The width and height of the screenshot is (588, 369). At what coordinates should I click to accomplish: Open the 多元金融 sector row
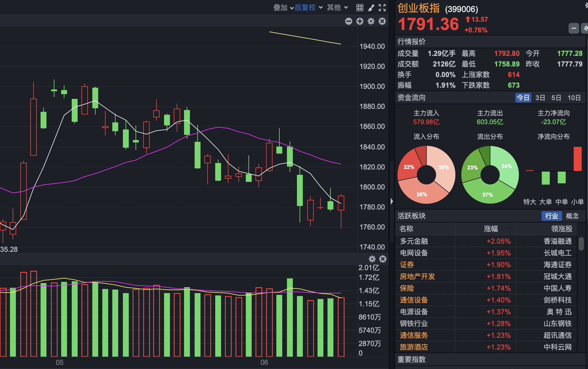click(486, 241)
